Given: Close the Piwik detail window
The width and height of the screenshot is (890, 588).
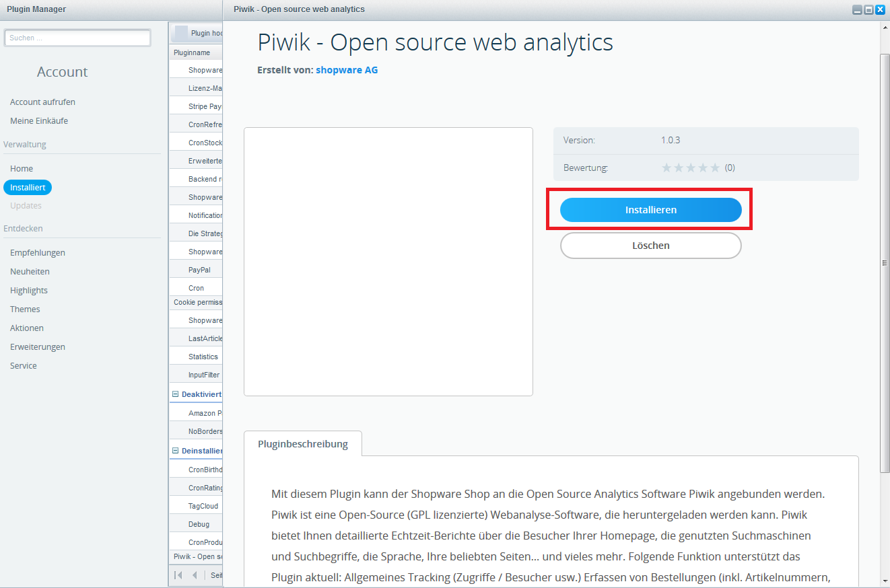Looking at the screenshot, I should [880, 10].
